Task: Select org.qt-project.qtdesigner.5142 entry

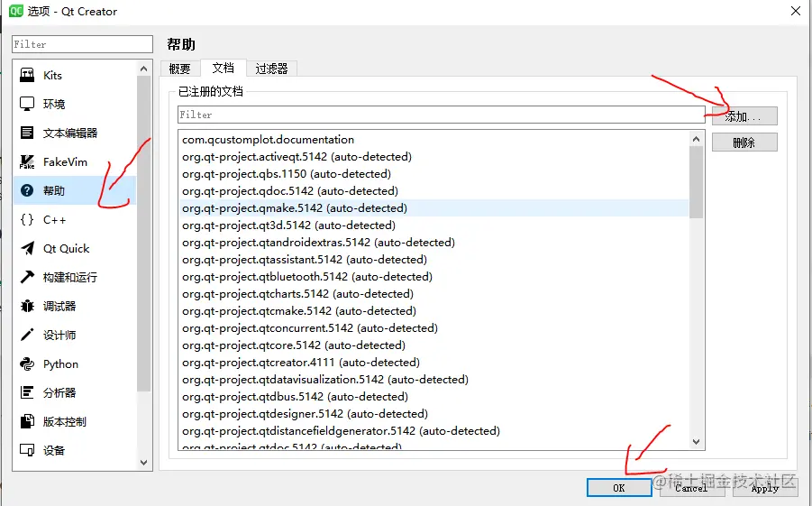Action: pyautogui.click(x=434, y=413)
